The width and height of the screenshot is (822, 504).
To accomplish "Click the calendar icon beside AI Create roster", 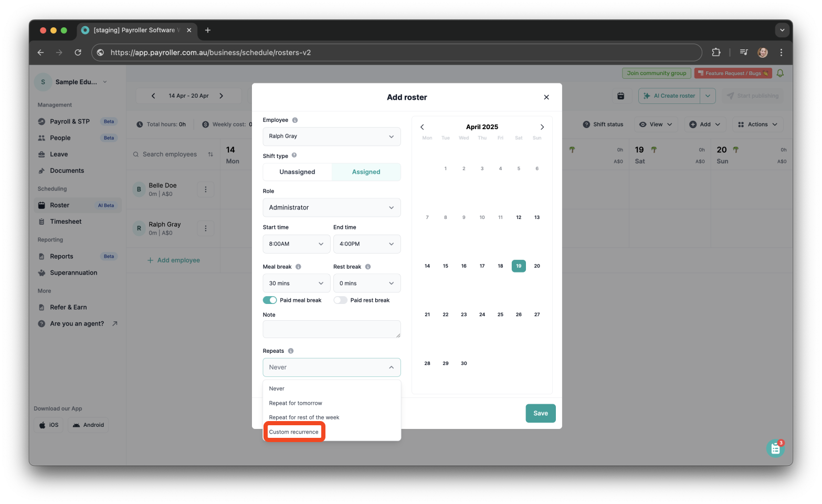I will tap(620, 96).
